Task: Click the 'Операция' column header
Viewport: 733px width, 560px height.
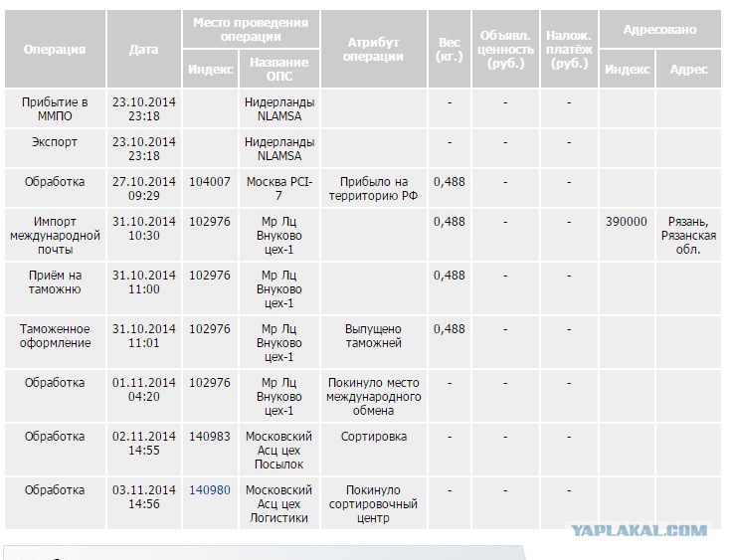Action: coord(55,49)
